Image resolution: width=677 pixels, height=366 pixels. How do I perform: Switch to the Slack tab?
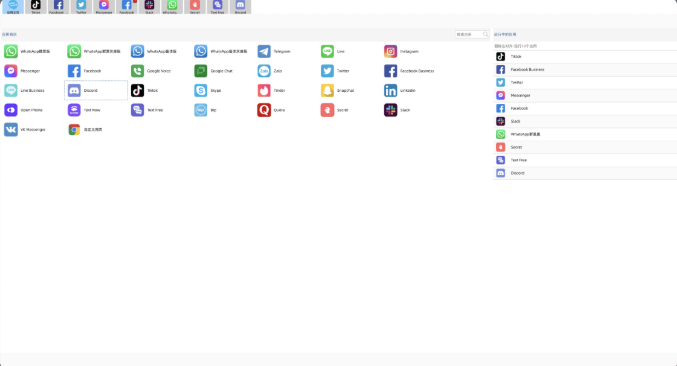pyautogui.click(x=149, y=7)
